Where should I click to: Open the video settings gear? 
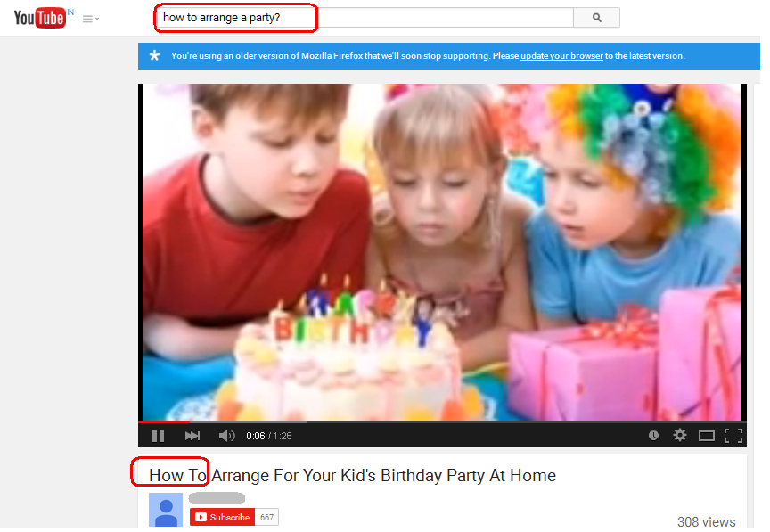pos(680,435)
